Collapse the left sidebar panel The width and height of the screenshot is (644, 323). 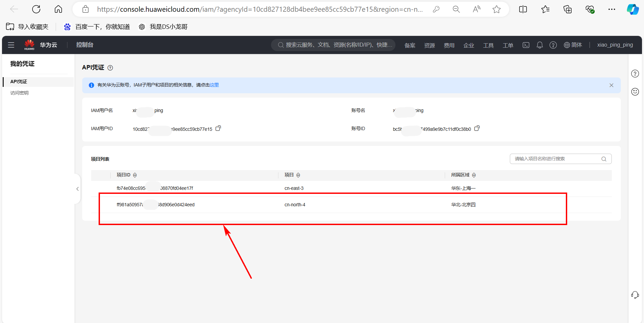77,189
